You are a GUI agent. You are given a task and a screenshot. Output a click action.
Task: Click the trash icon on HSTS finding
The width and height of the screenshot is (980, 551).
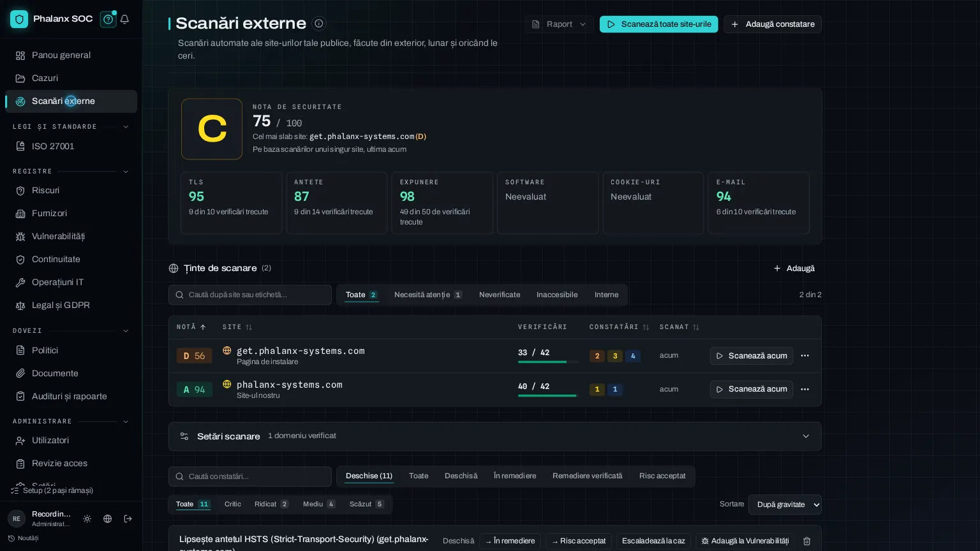pyautogui.click(x=806, y=541)
